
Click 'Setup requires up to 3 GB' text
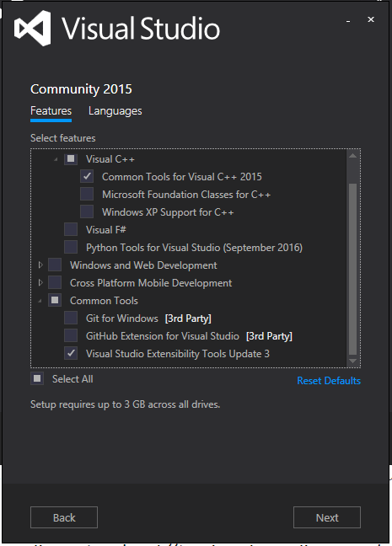[x=125, y=404]
